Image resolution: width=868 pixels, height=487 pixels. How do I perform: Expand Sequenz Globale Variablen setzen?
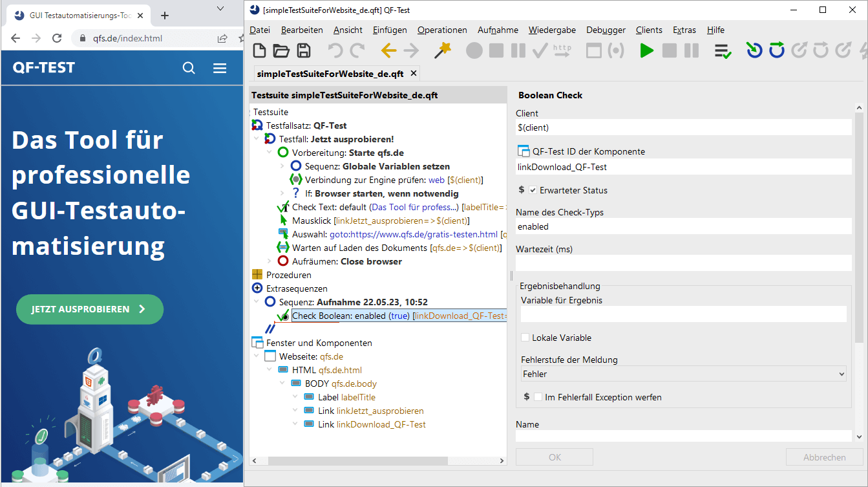pos(282,166)
